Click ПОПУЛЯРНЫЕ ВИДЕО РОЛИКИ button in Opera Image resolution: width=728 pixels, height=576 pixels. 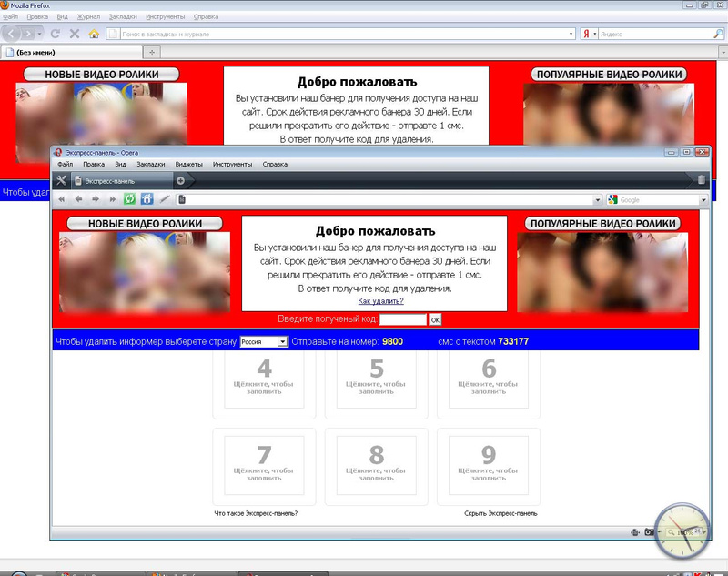602,224
